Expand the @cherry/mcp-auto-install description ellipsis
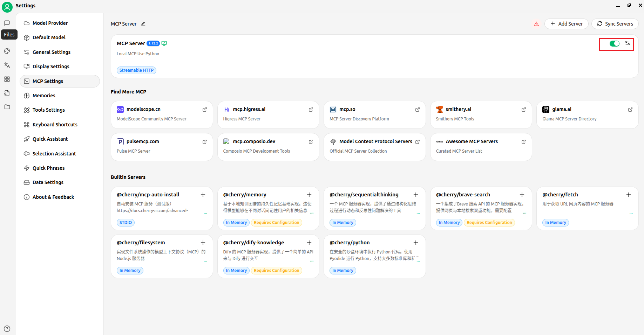Image resolution: width=644 pixels, height=335 pixels. coord(205,213)
